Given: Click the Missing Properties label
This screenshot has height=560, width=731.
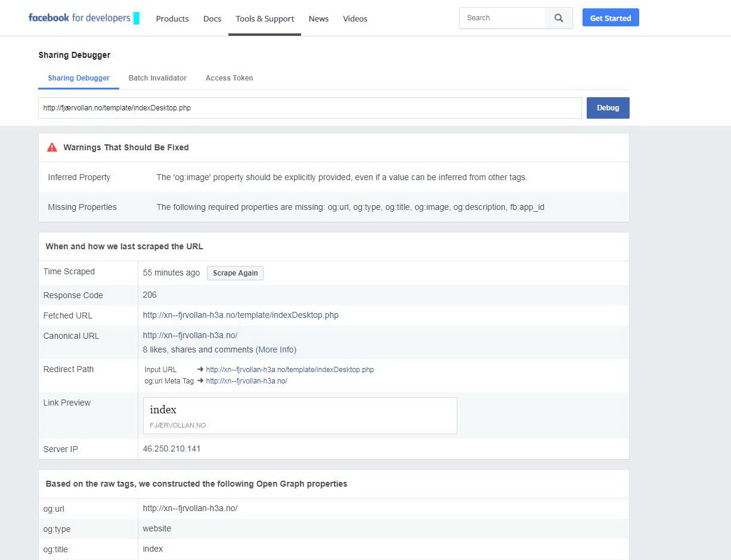Looking at the screenshot, I should pyautogui.click(x=82, y=207).
